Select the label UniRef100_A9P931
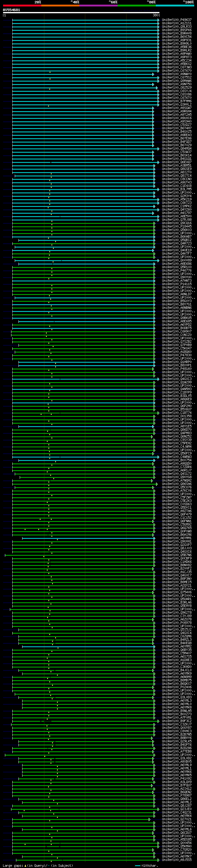 177,40
